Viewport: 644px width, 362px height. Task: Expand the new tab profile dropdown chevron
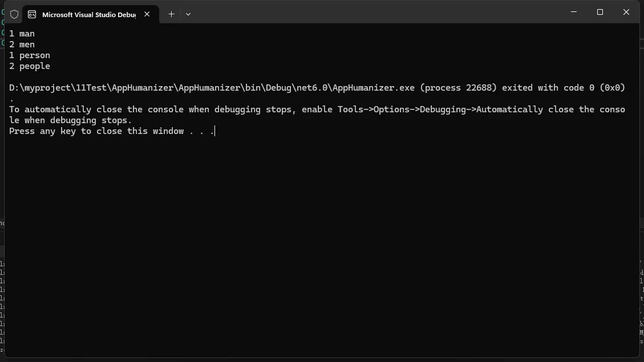click(188, 14)
